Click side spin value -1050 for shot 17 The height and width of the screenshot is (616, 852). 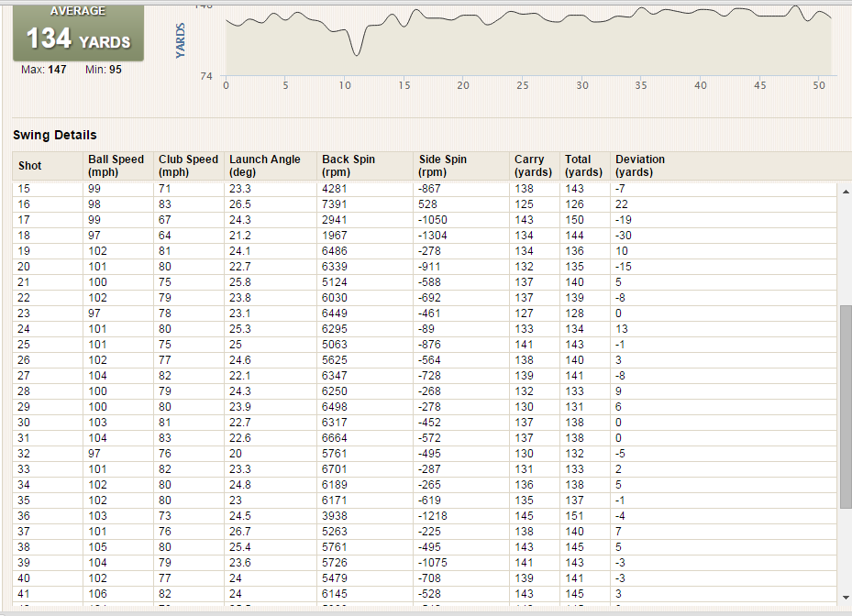433,220
